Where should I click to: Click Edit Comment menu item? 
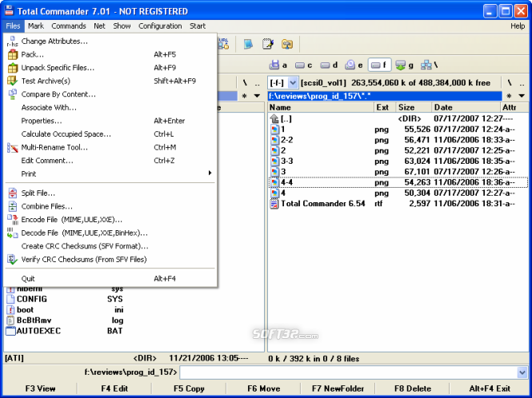coord(110,161)
